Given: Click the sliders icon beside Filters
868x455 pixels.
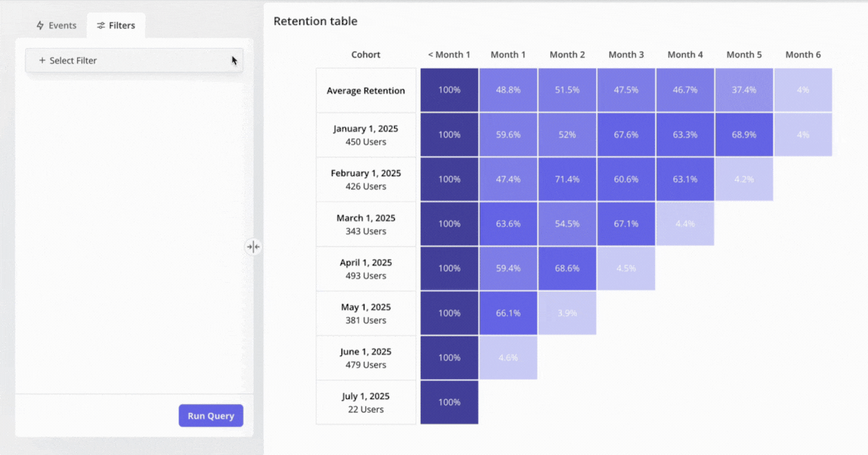Looking at the screenshot, I should [x=101, y=26].
